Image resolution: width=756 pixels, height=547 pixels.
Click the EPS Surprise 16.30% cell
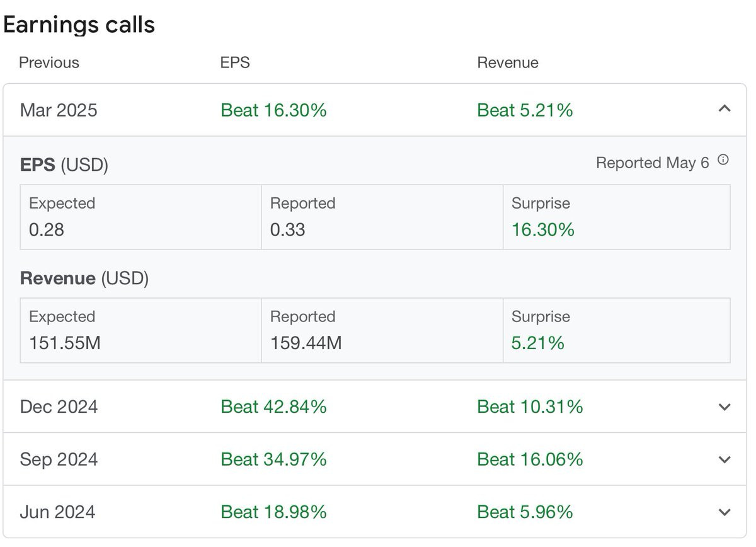pyautogui.click(x=617, y=217)
